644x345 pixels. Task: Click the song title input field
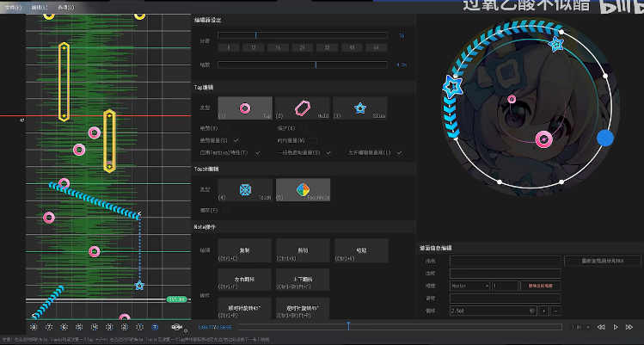point(506,261)
